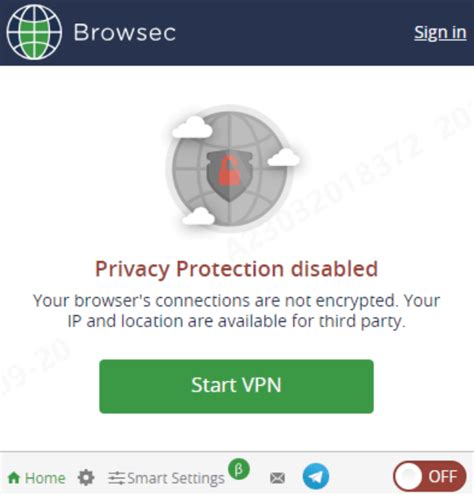The image size is (474, 495).
Task: Click the Browsec globe logo icon
Action: pos(34,32)
